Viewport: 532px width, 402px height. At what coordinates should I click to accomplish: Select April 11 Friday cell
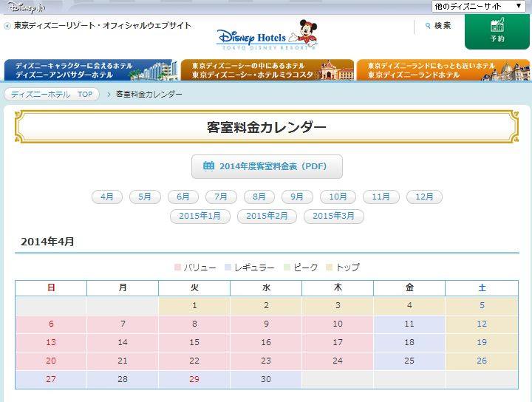(x=409, y=324)
